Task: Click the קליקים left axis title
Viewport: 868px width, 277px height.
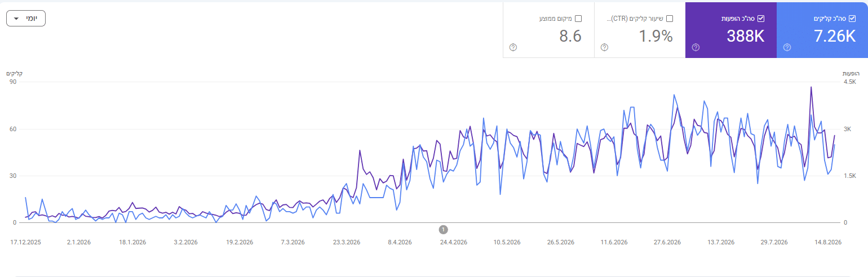Action: (x=15, y=74)
